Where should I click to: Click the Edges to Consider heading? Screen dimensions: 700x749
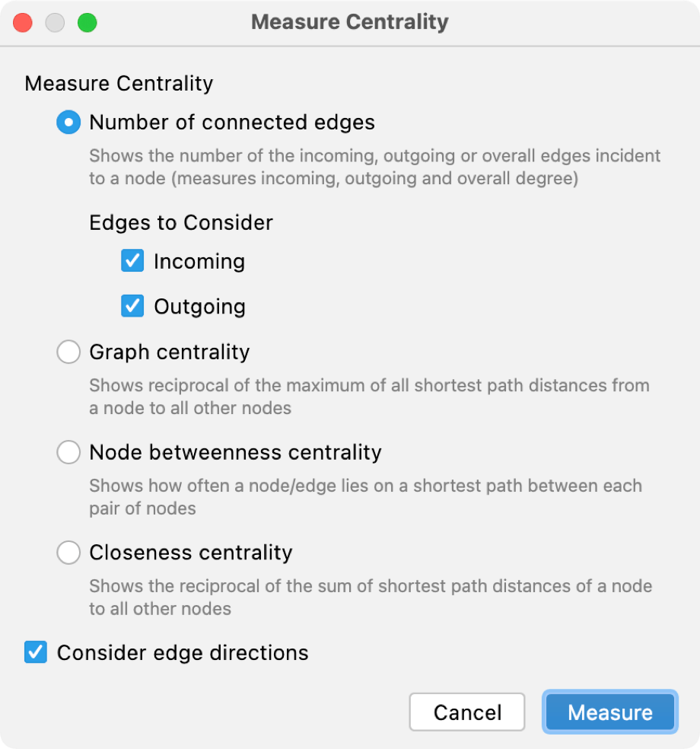pos(180,222)
